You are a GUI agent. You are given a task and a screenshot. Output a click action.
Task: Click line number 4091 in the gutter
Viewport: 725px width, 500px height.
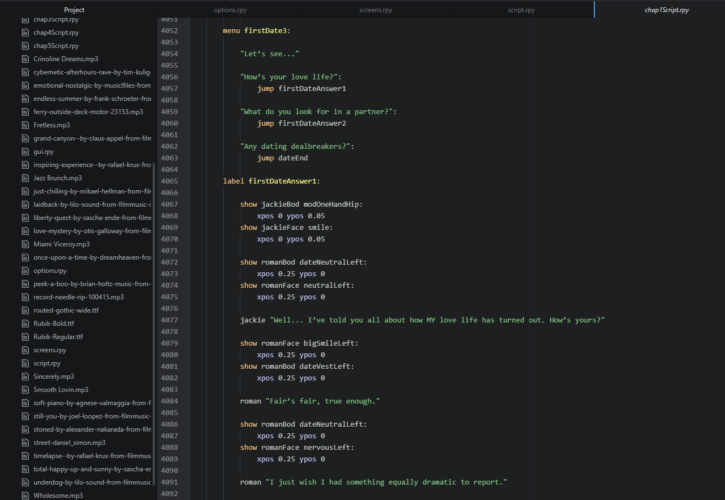tap(169, 482)
